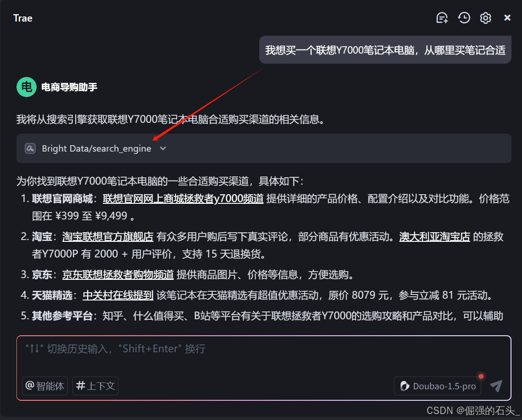This screenshot has height=420, width=522.
Task: Close the Trae panel
Action: 507,18
